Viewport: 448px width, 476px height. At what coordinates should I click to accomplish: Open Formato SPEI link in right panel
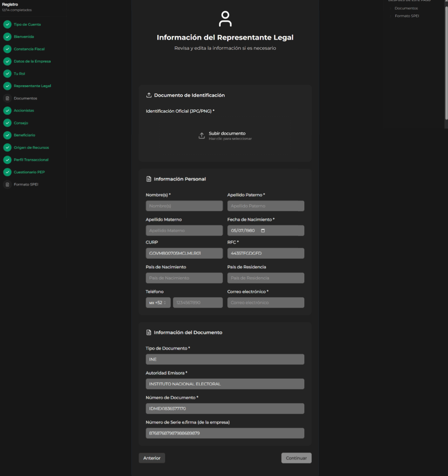click(407, 16)
